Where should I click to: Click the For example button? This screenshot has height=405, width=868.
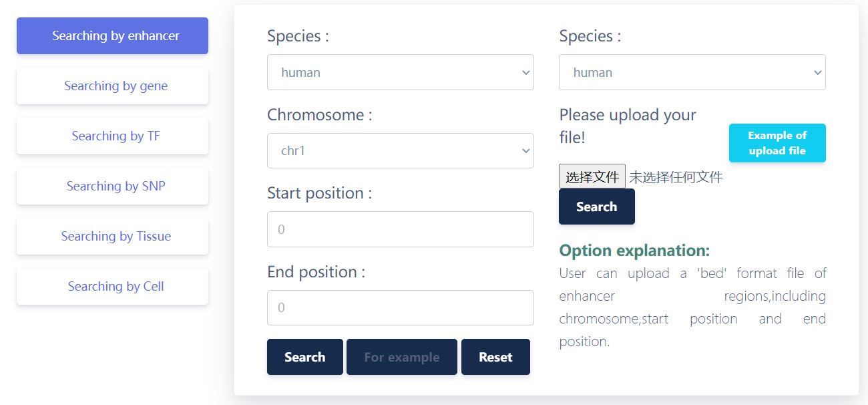pos(401,357)
